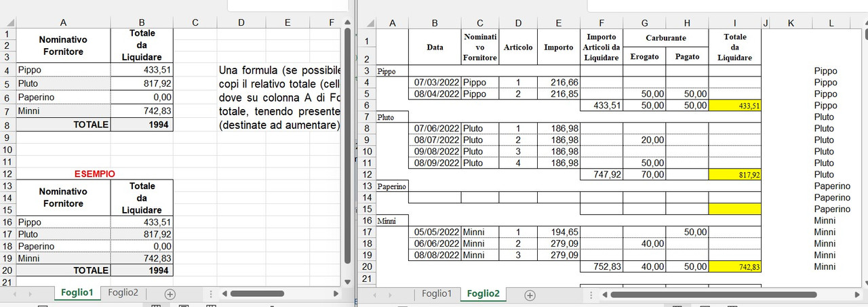Select date 07/06/2022 in Foglio2 sheet
868x307 pixels.
(435, 128)
